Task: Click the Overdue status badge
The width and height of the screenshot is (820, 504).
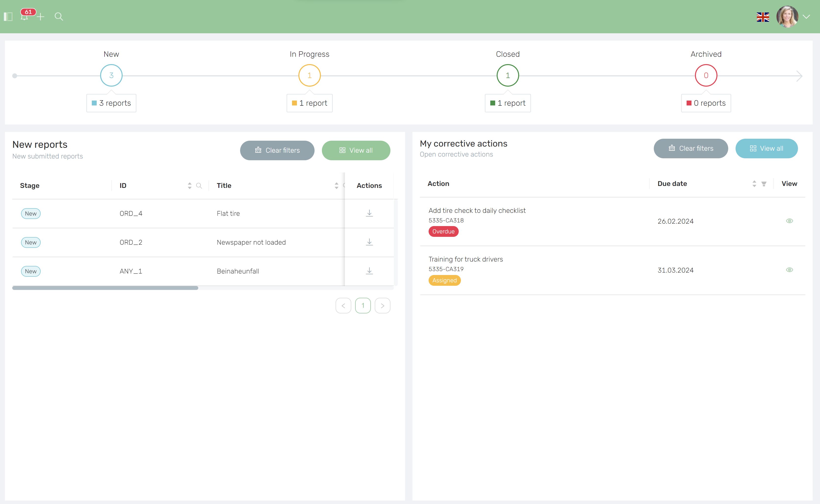Action: [x=444, y=231]
